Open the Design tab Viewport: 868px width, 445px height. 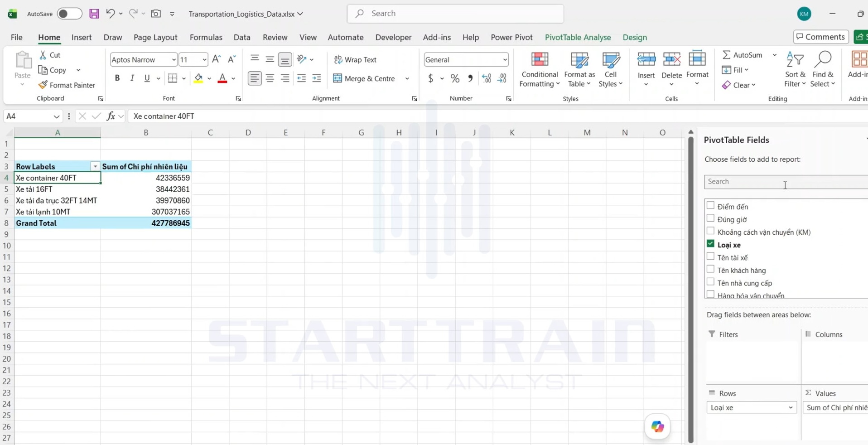click(x=635, y=37)
